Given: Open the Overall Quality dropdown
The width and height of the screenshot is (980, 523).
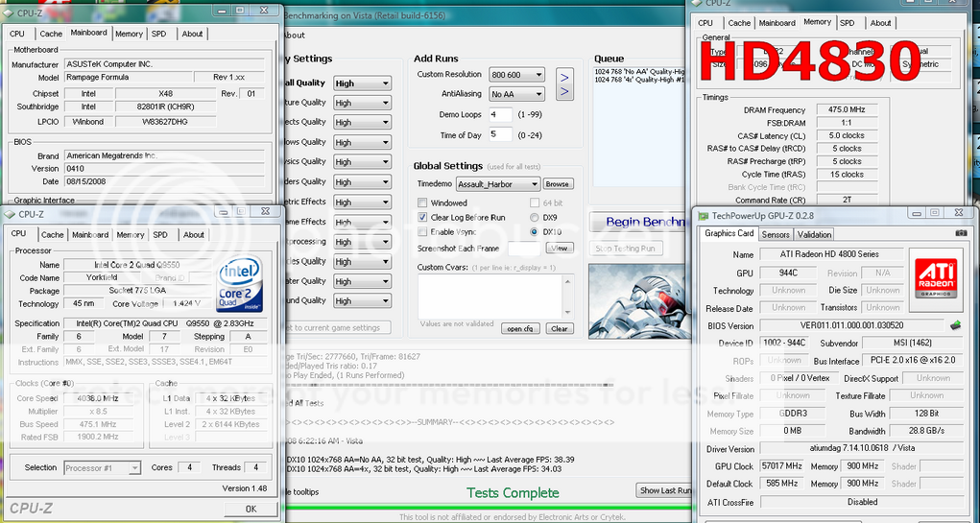Looking at the screenshot, I should pyautogui.click(x=363, y=83).
